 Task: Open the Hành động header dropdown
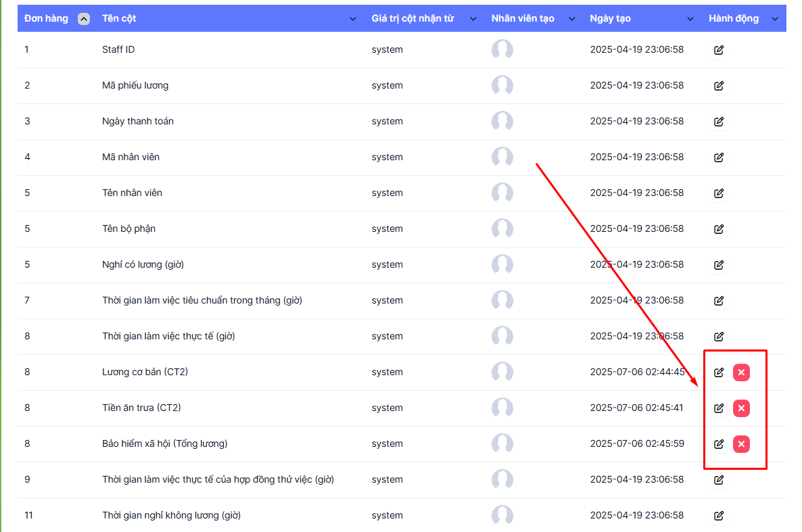click(774, 19)
